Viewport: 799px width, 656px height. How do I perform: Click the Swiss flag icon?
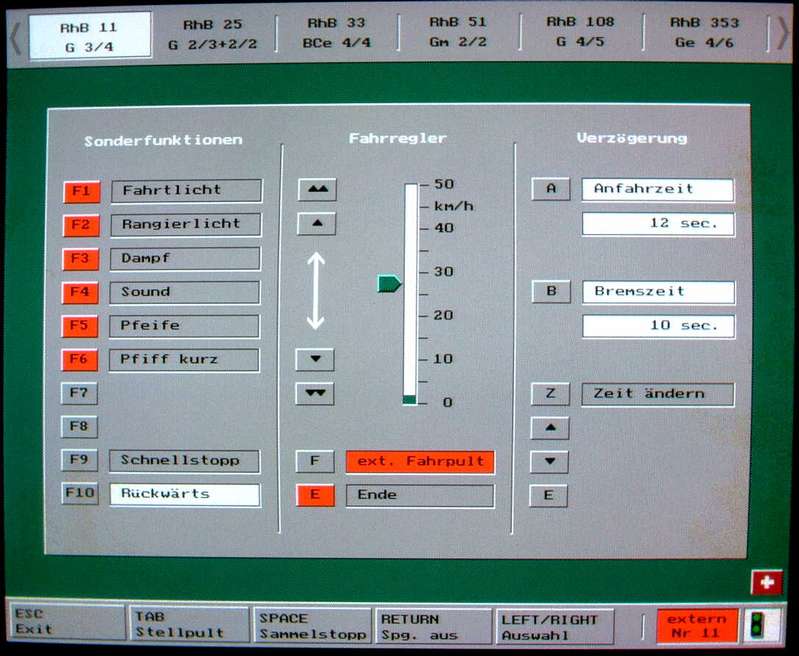click(x=766, y=583)
